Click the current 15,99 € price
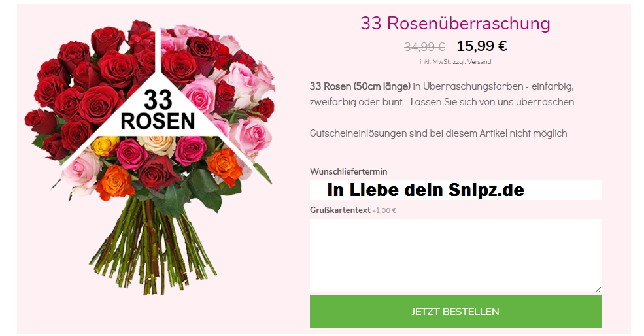Screen dimensions: 644x336 click(482, 46)
